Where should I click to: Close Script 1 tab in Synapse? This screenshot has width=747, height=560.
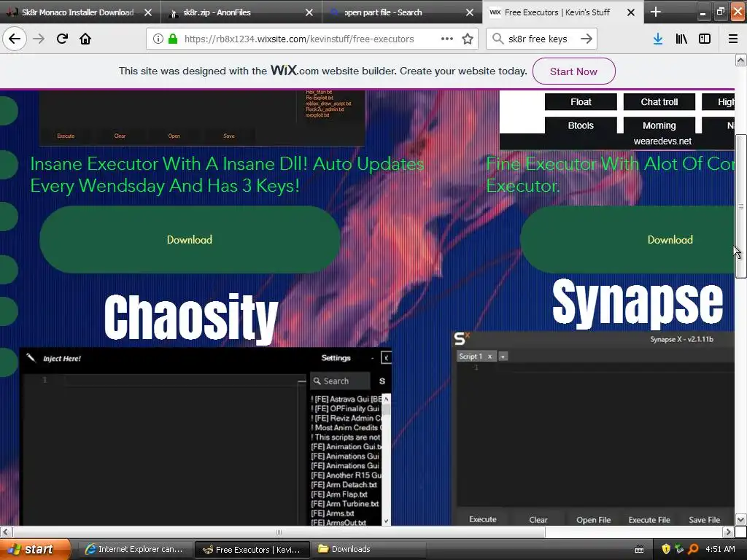tap(489, 356)
